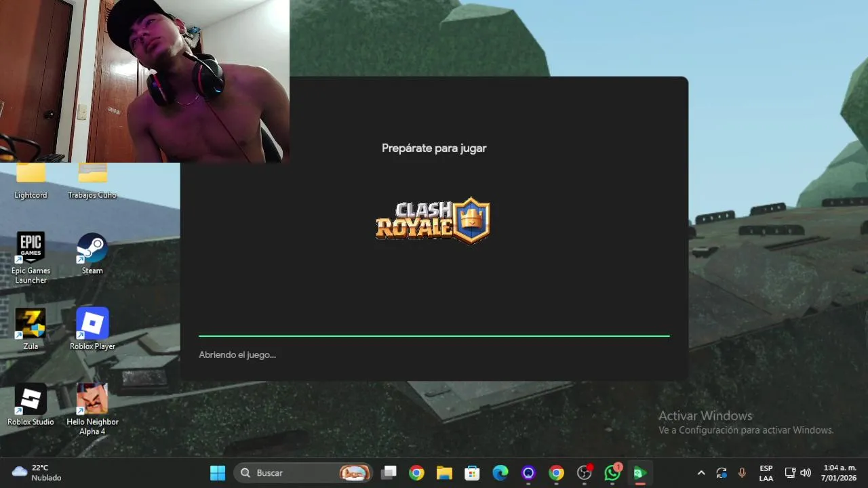Open Microsoft Edge from taskbar
Screen dimensions: 868x488
[500, 473]
